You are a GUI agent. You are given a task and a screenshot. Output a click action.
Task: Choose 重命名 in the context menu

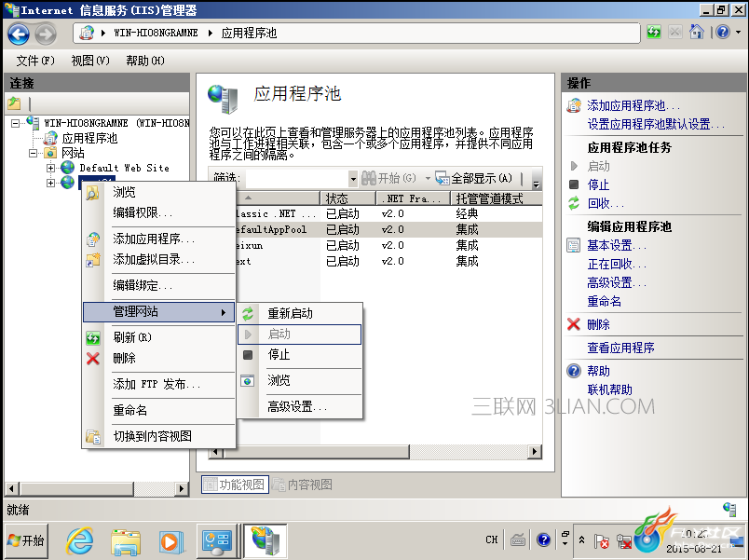tap(159, 410)
